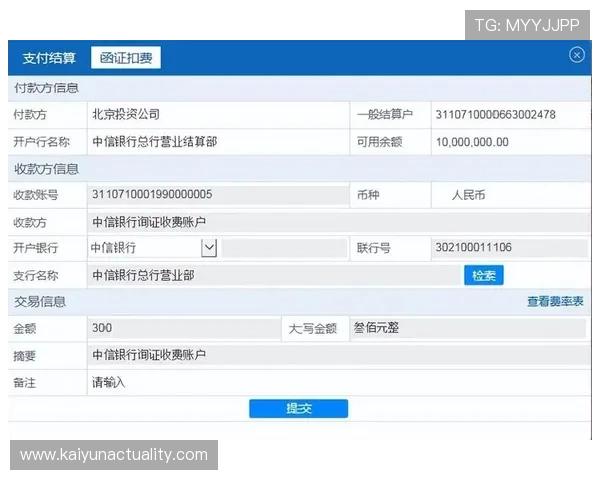Focus the 摘要 summary field
Viewport: 600px width, 480px height.
click(338, 355)
